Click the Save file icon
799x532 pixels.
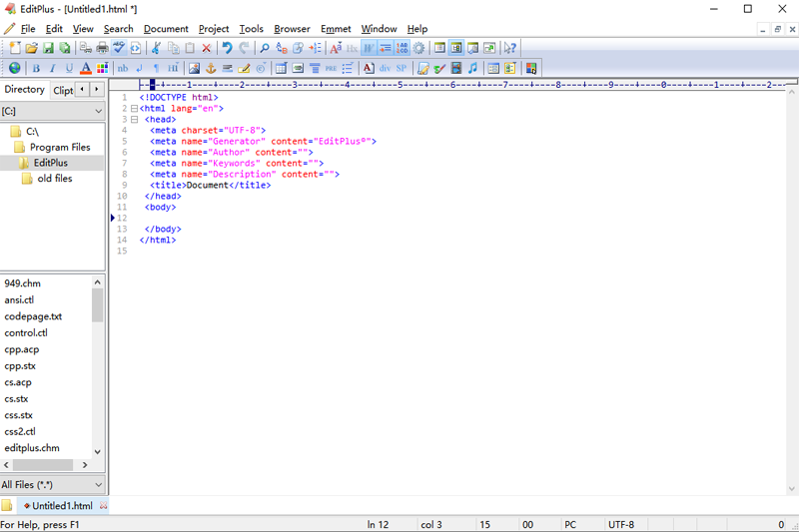pyautogui.click(x=48, y=48)
